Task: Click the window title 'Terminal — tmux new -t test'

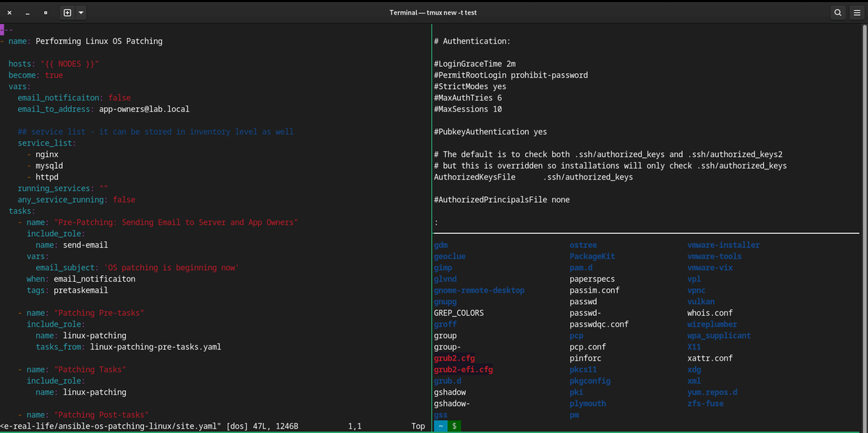Action: pyautogui.click(x=433, y=12)
